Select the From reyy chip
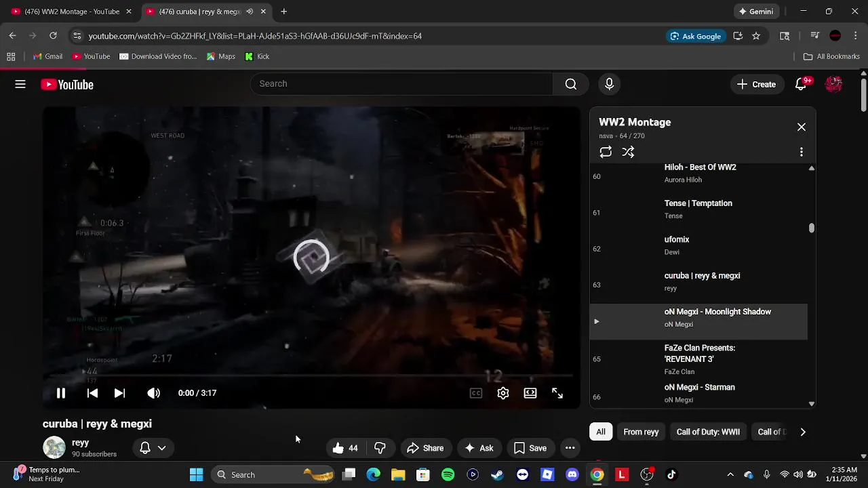Image resolution: width=868 pixels, height=488 pixels. (x=641, y=432)
